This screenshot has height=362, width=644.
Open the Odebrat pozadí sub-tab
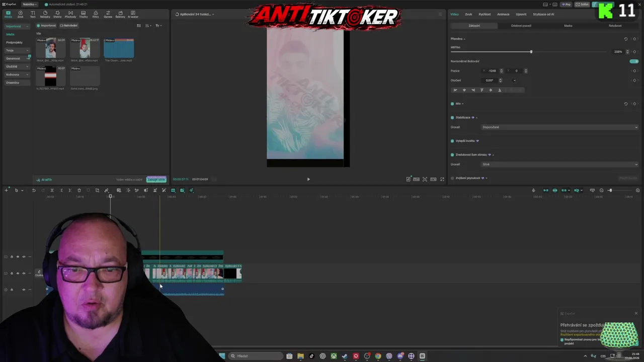[x=521, y=26]
